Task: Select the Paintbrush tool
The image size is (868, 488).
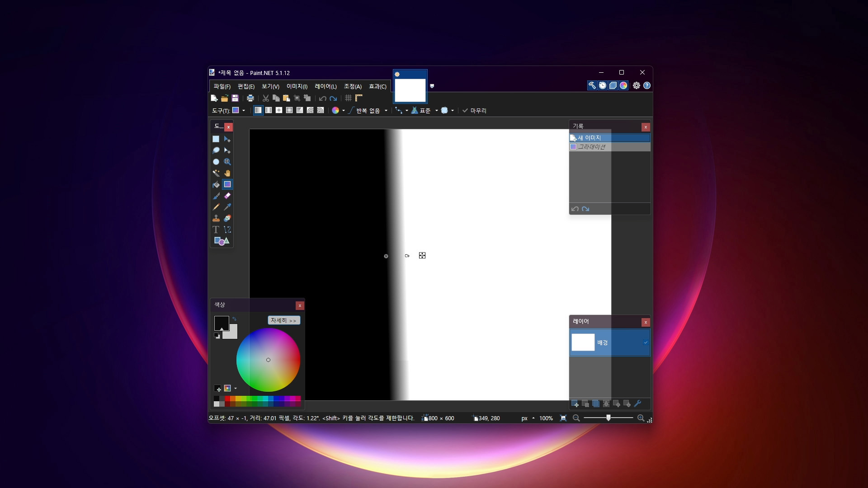Action: tap(216, 196)
